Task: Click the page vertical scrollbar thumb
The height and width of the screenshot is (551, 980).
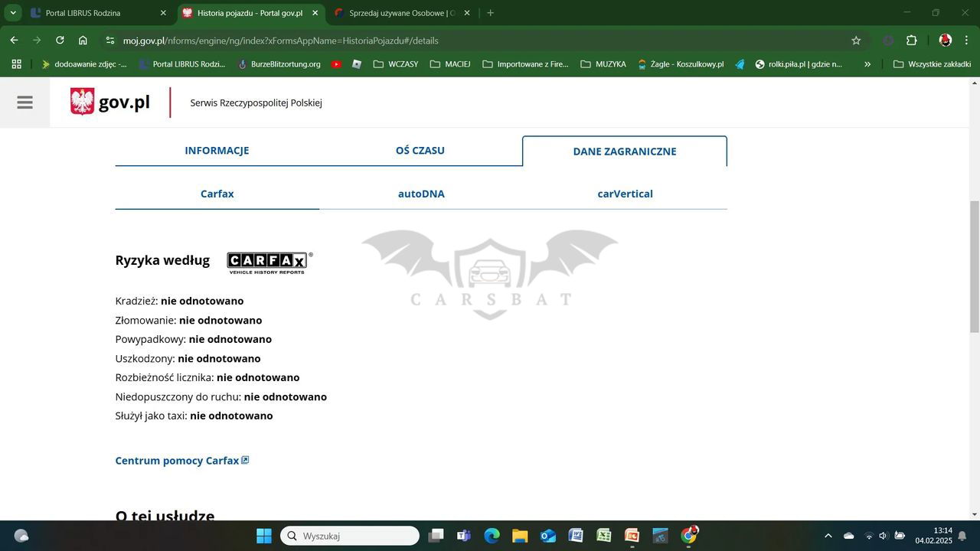Action: (974, 266)
